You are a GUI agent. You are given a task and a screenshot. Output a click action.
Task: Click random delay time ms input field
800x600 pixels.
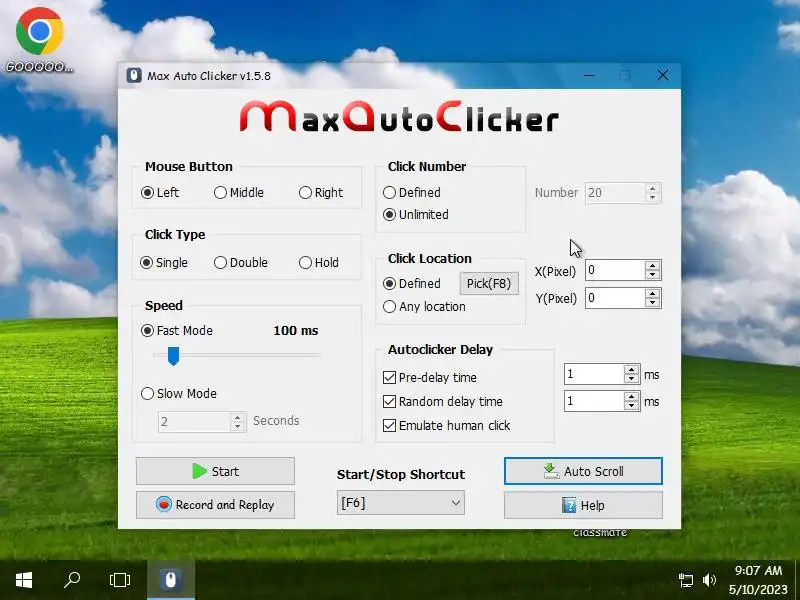(594, 402)
